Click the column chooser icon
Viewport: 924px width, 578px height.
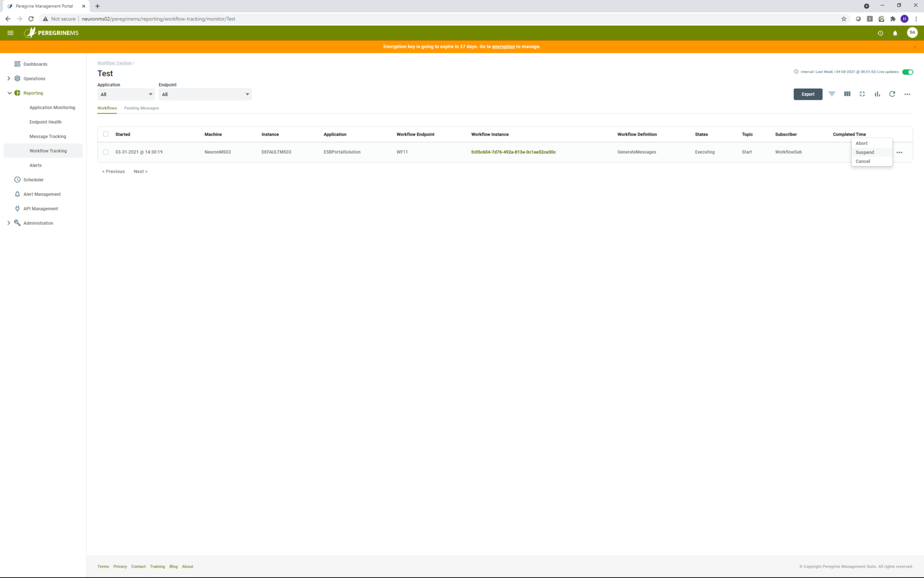847,94
